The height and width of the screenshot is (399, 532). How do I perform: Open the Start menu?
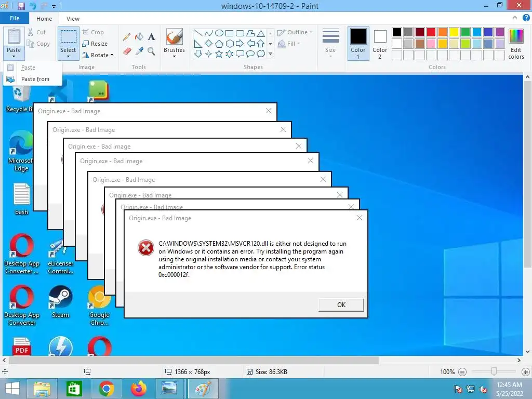coord(12,389)
